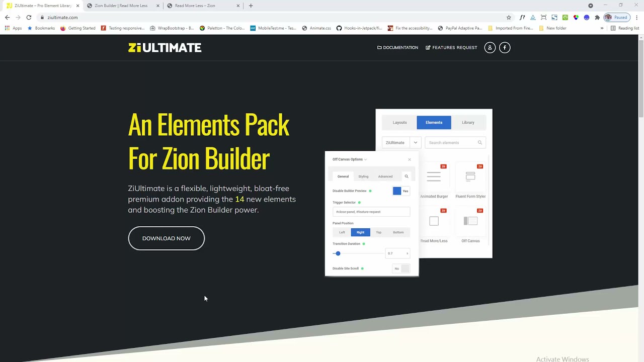Viewport: 644px width, 362px height.
Task: Select the Read More/Less element icon
Action: click(x=434, y=221)
